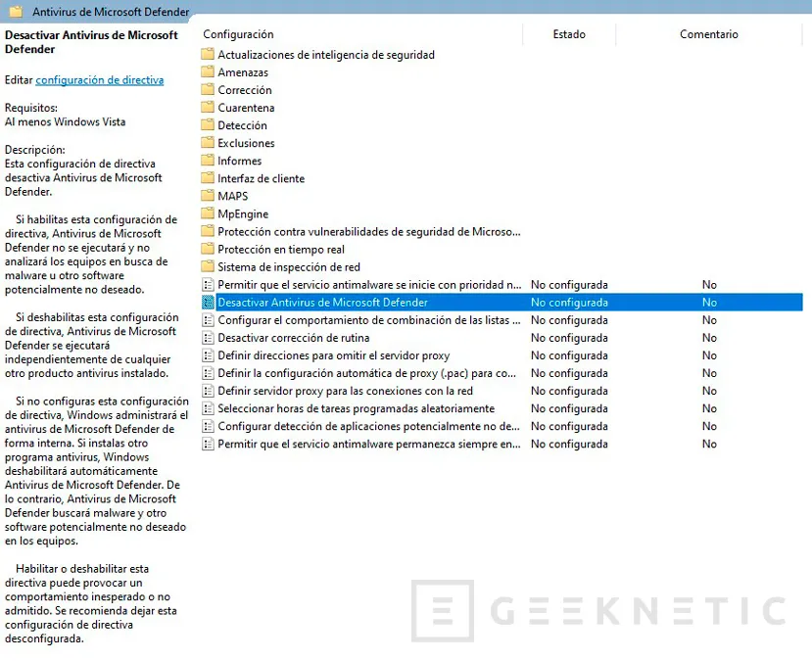Select the Cuarentena folder name
812x661 pixels.
(x=246, y=108)
